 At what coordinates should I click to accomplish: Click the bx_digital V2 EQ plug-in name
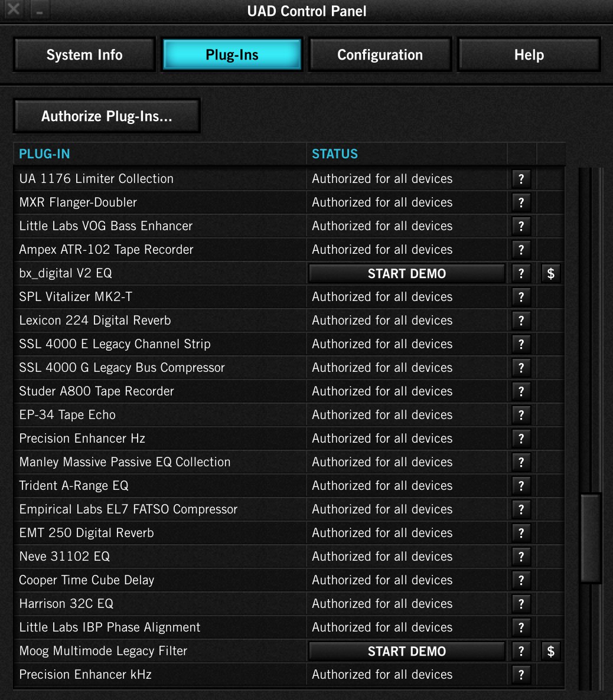tap(65, 274)
